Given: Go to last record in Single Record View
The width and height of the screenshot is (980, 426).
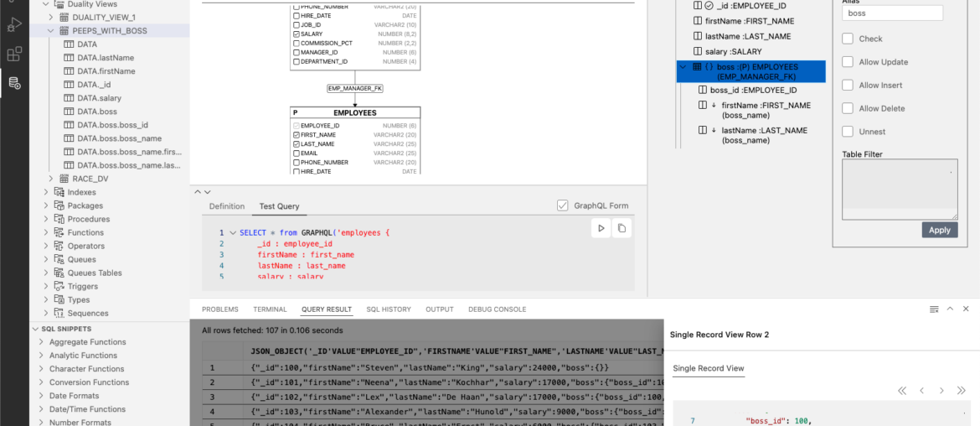Looking at the screenshot, I should [x=962, y=390].
